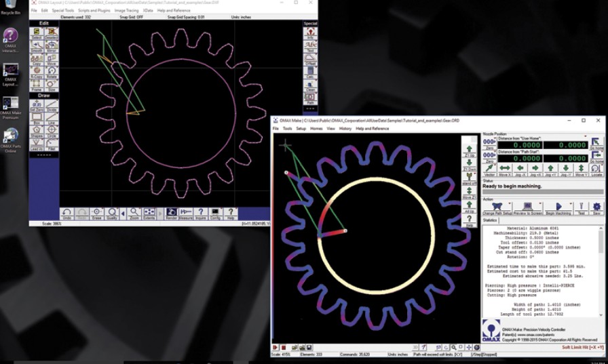Image resolution: width=608 pixels, height=364 pixels.
Task: Open the Layout File menu
Action: point(34,10)
